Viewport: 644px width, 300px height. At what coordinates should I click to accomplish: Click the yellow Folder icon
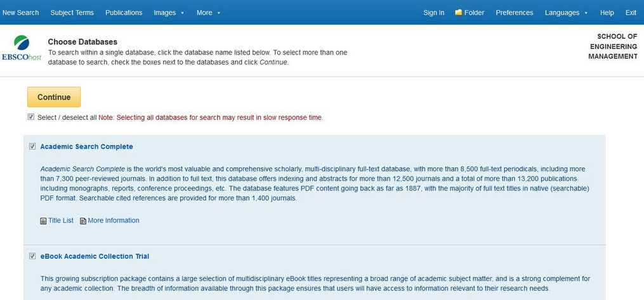pos(458,13)
